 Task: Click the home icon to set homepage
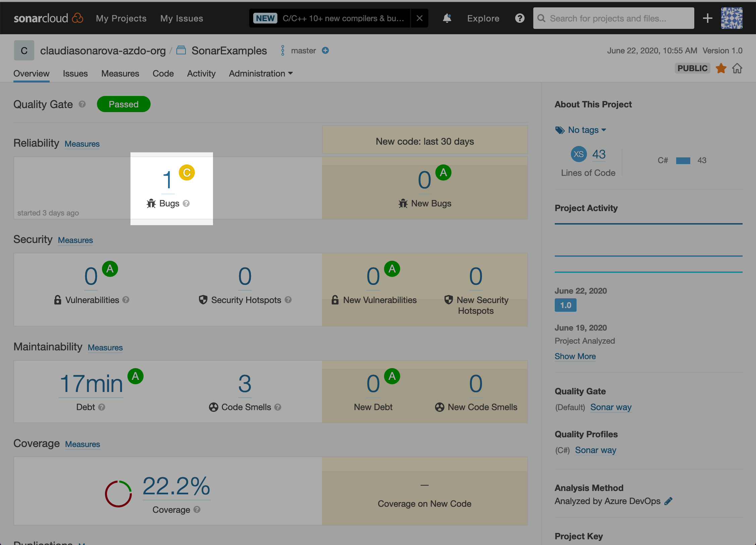tap(737, 68)
